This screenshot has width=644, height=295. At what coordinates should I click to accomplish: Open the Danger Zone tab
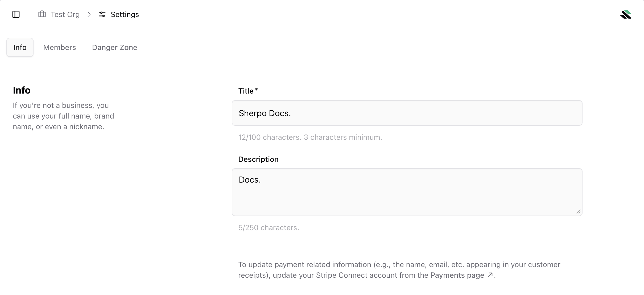(x=114, y=47)
